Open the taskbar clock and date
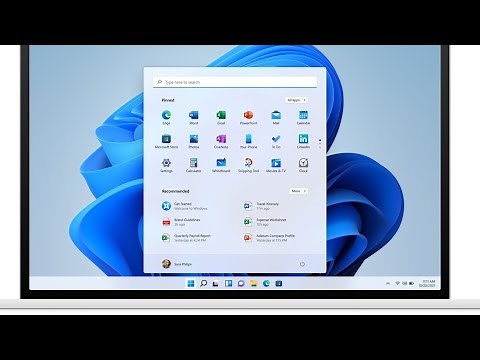The height and width of the screenshot is (360, 480). [427, 283]
